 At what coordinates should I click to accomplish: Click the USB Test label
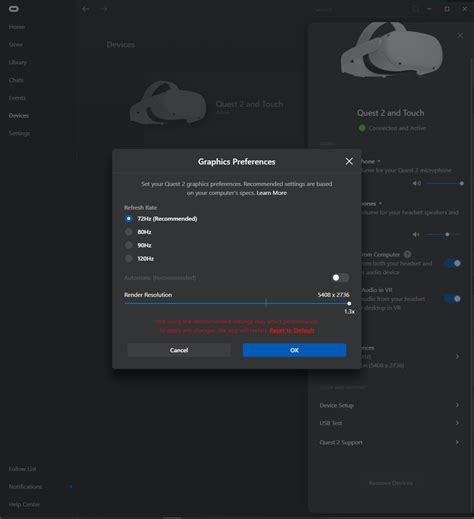click(331, 423)
